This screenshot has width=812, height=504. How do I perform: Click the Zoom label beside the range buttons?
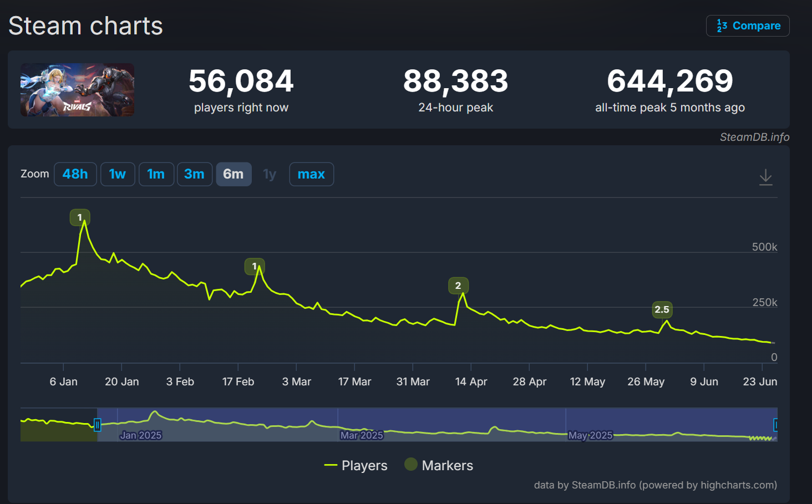[34, 174]
